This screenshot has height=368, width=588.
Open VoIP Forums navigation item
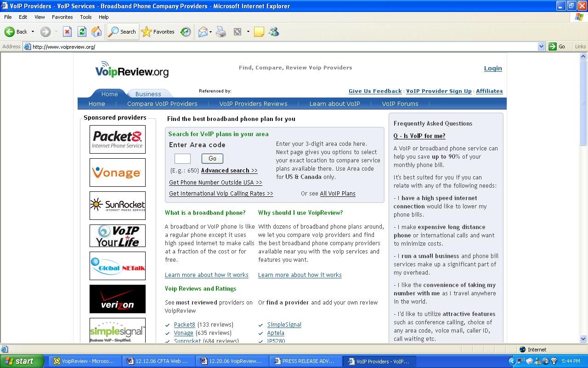(x=400, y=104)
